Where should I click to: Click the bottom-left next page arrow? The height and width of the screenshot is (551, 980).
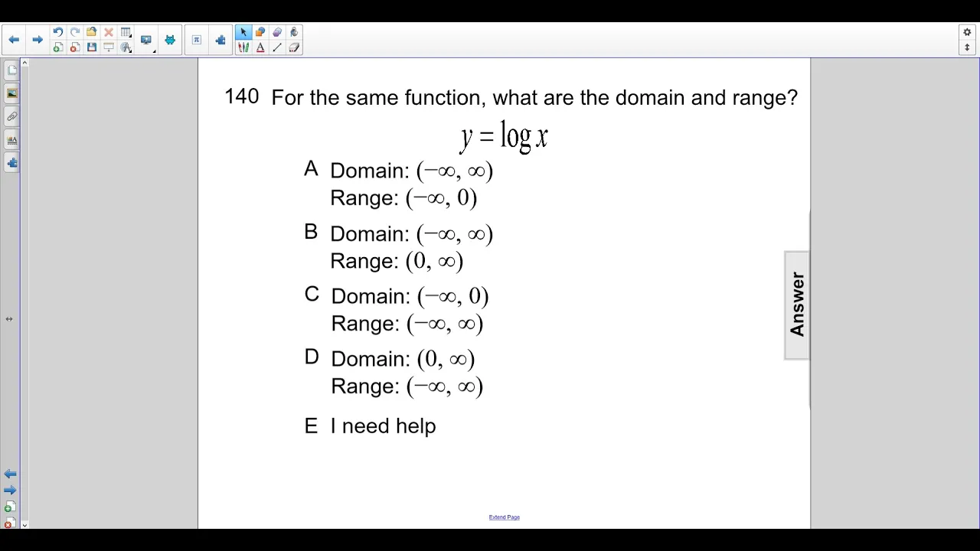[x=10, y=490]
